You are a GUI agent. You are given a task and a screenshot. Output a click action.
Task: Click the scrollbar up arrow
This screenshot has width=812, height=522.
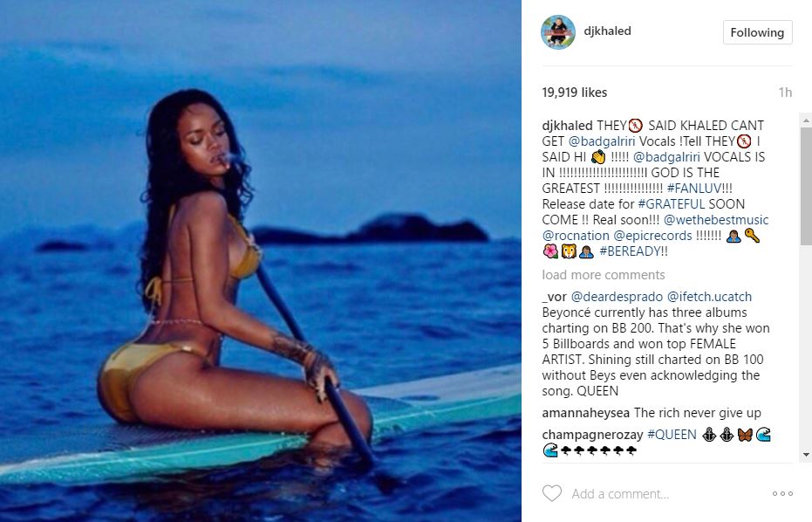tap(806, 120)
